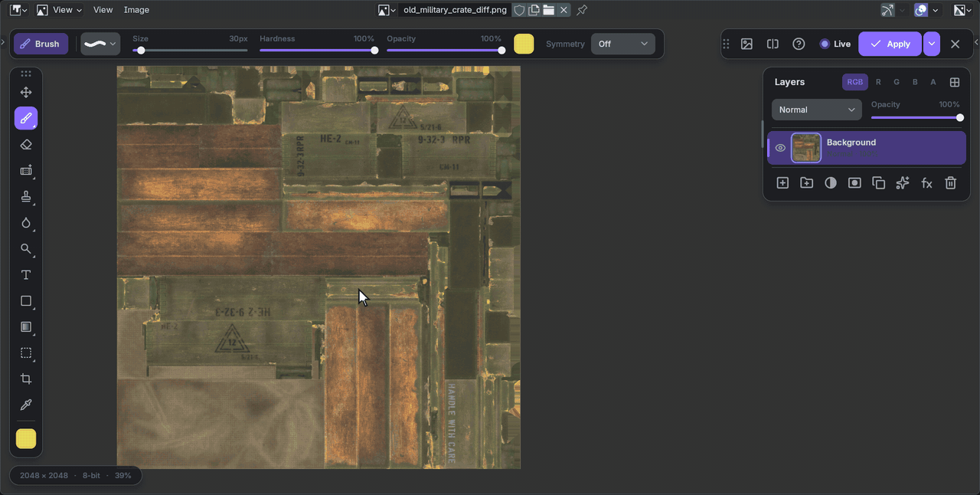Open help with the question mark icon
Image resolution: width=980 pixels, height=495 pixels.
coord(799,44)
